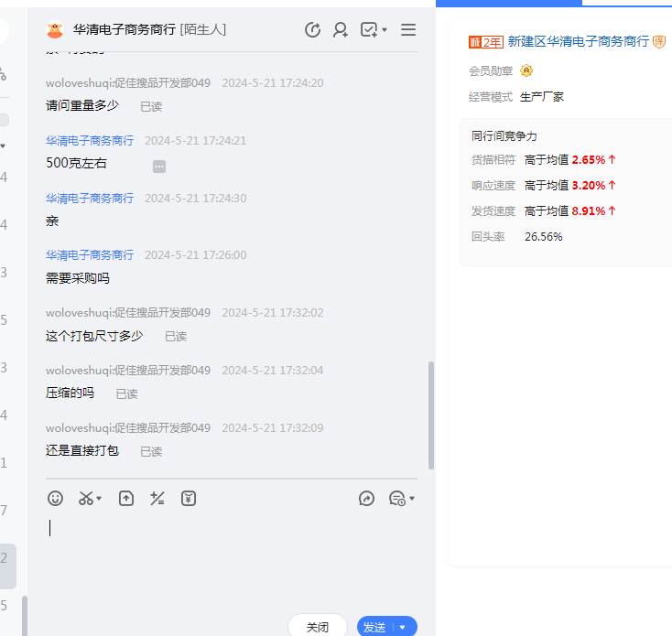Click the 生产厂家 business mode text
672x636 pixels.
[542, 97]
